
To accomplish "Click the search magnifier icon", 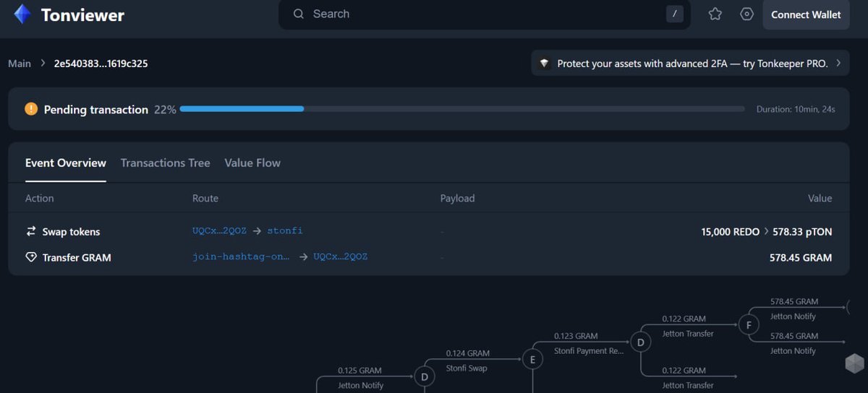I will pyautogui.click(x=298, y=14).
